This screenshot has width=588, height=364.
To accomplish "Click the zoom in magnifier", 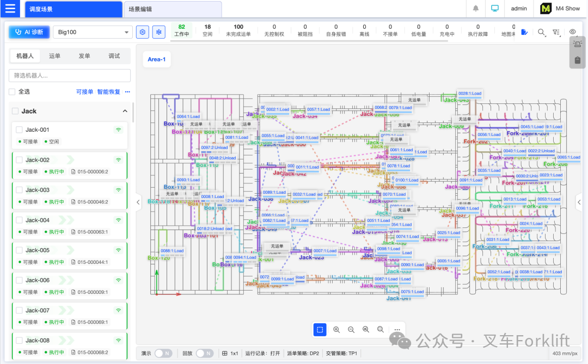I will tap(336, 330).
